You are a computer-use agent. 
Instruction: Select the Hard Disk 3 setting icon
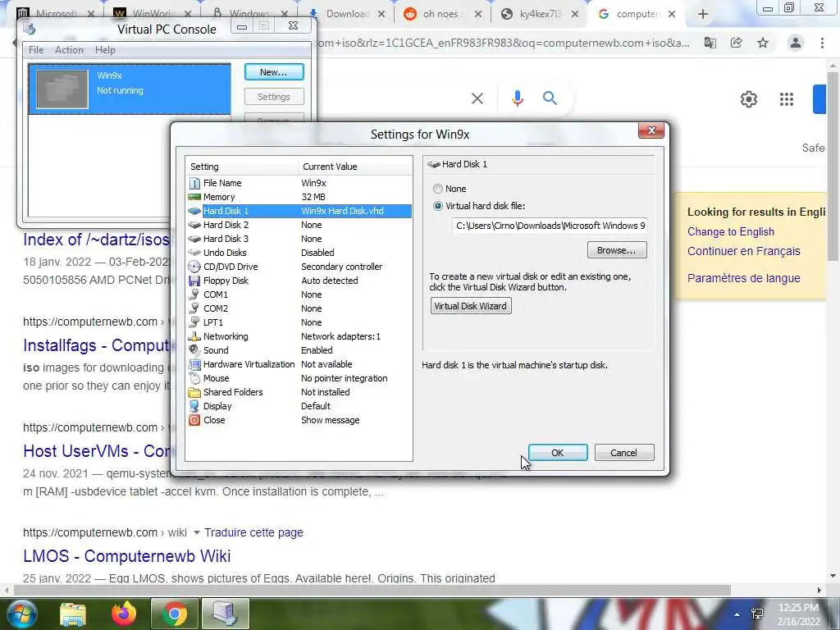(194, 239)
